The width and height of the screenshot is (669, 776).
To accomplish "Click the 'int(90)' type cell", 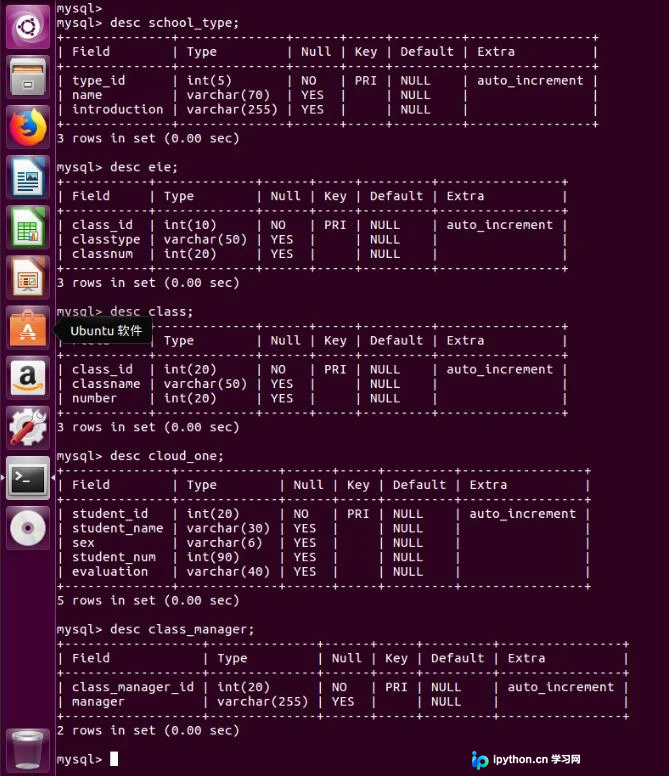I will (213, 557).
